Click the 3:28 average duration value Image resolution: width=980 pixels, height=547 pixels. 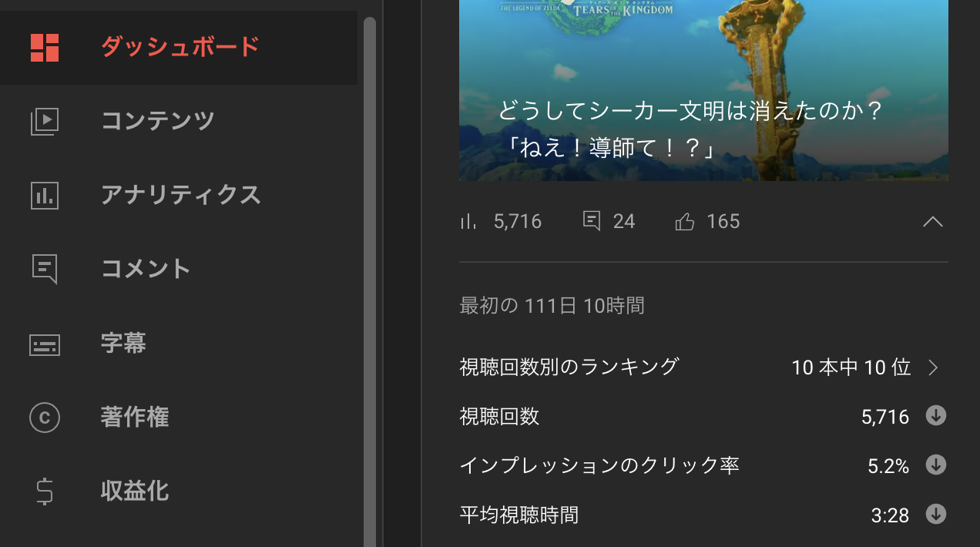click(891, 515)
